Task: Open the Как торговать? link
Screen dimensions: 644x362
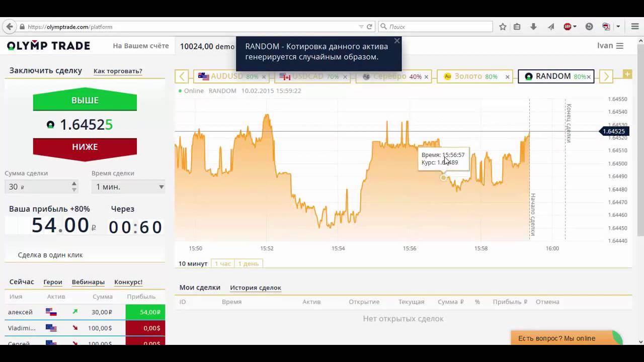Action: (118, 71)
